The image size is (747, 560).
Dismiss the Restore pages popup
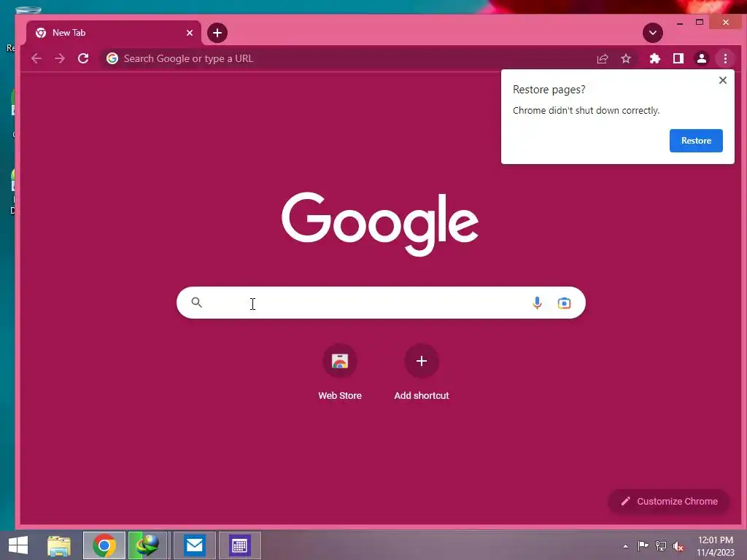[x=723, y=80]
